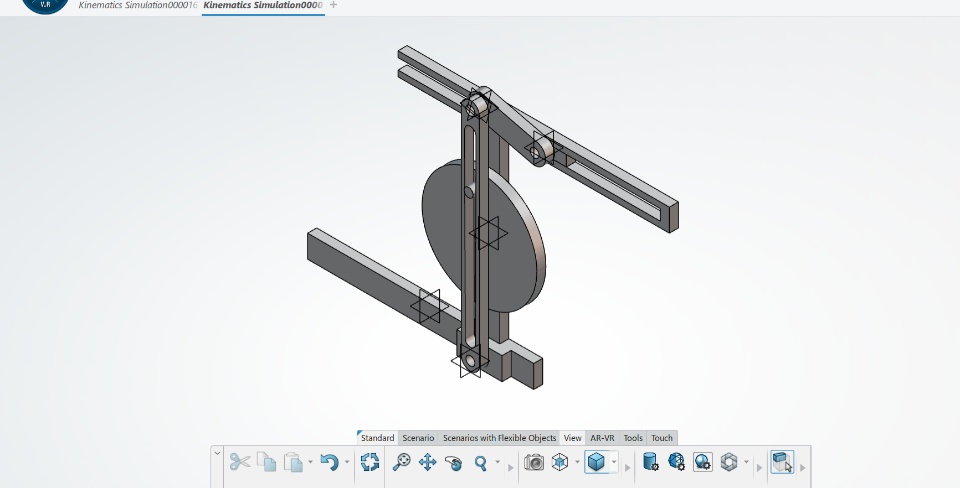960x488 pixels.
Task: Click the cylinder with gear icon
Action: pyautogui.click(x=650, y=462)
